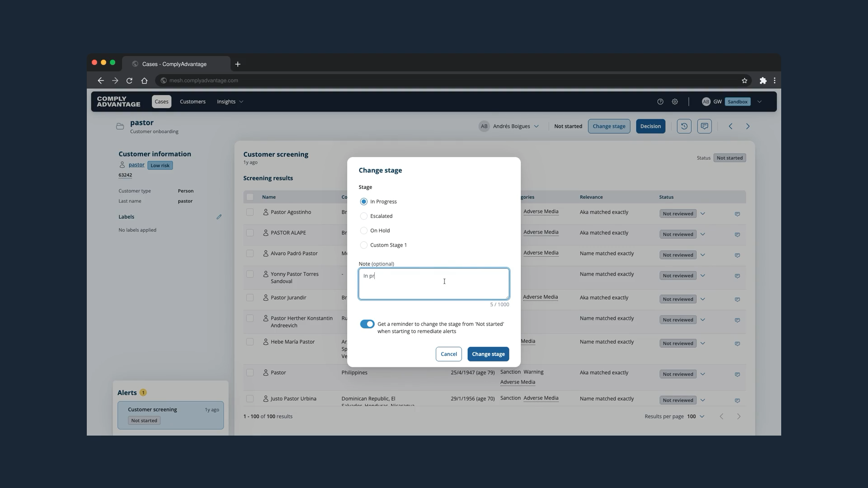Viewport: 868px width, 488px height.
Task: Open the pastor customer link
Action: coord(137,165)
